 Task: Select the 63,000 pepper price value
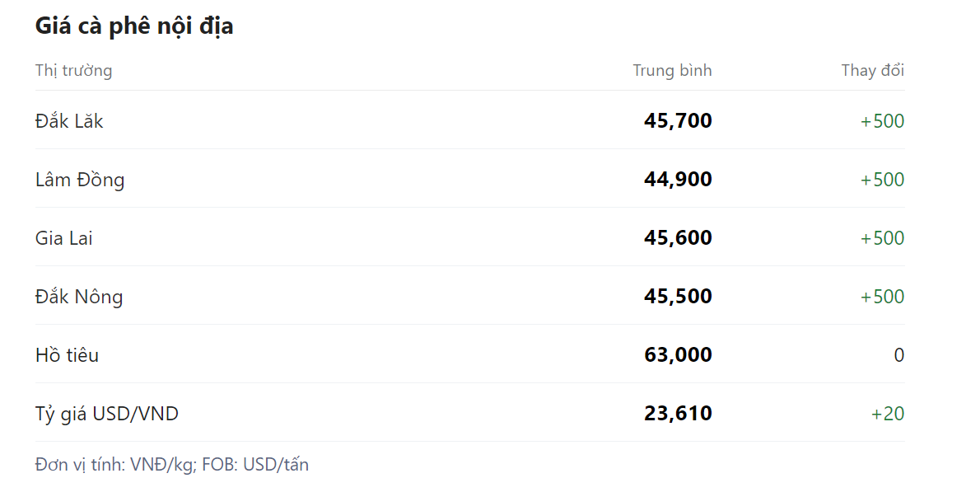pos(678,355)
